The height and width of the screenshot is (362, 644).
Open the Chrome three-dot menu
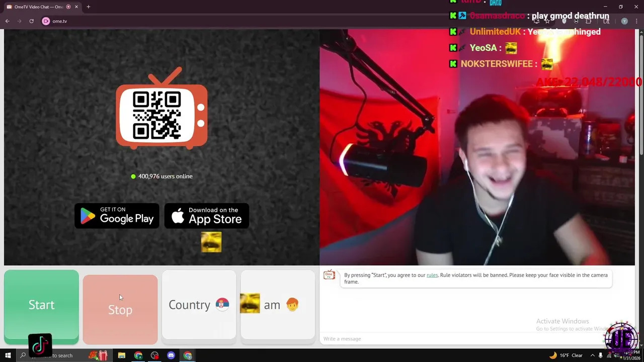tap(636, 21)
